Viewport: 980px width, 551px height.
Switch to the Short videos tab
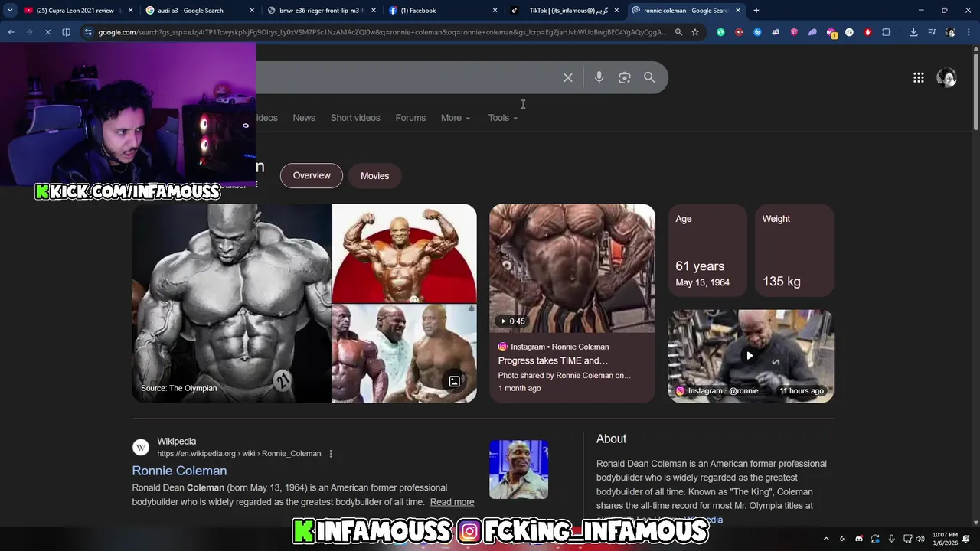pos(355,118)
